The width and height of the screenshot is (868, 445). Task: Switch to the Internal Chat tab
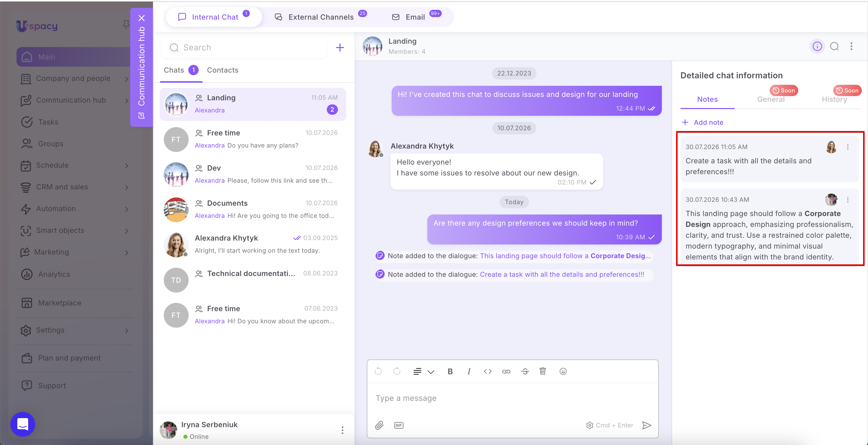[214, 17]
